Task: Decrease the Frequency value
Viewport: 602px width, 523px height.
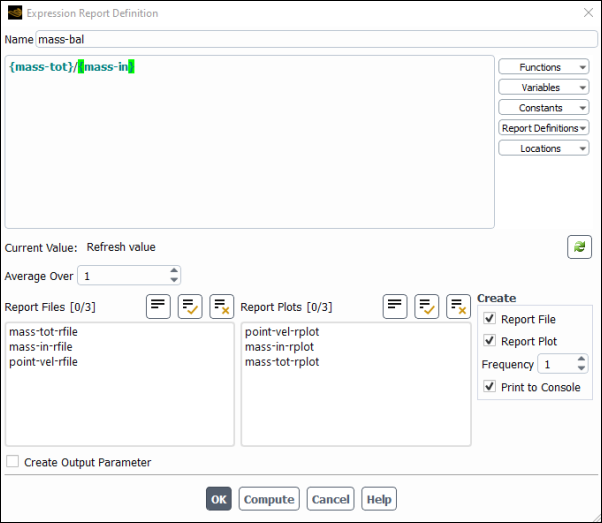Action: point(581,368)
